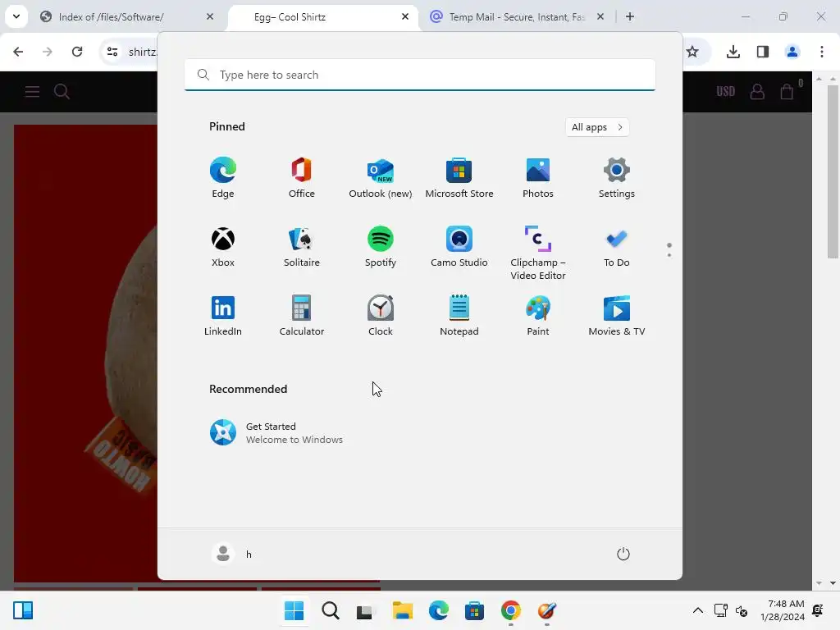Screen dimensions: 840x630
Task: Open Outlook (new) pinned app
Action: click(x=381, y=178)
